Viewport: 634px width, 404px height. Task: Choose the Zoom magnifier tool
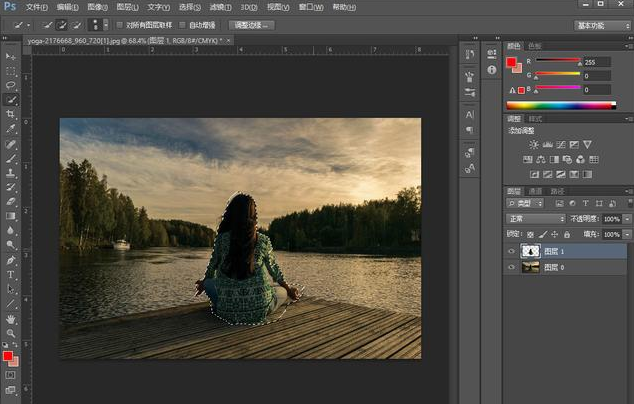11,333
